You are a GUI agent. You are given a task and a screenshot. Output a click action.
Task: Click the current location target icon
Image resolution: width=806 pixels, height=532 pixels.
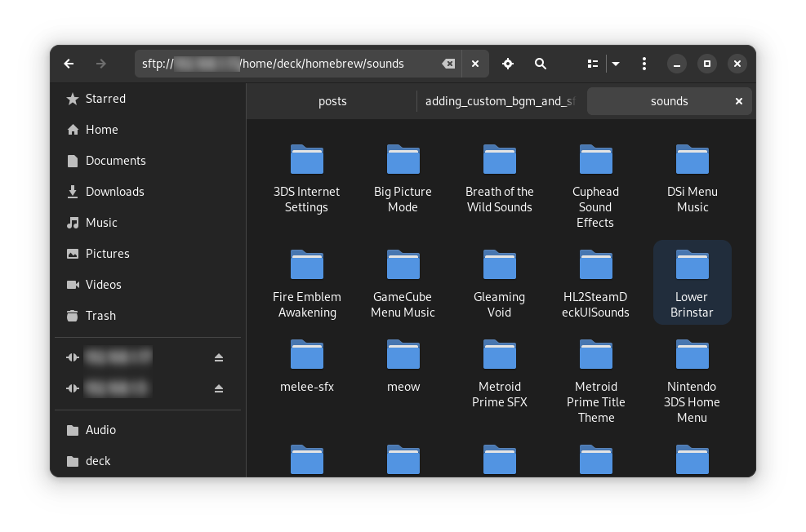508,64
